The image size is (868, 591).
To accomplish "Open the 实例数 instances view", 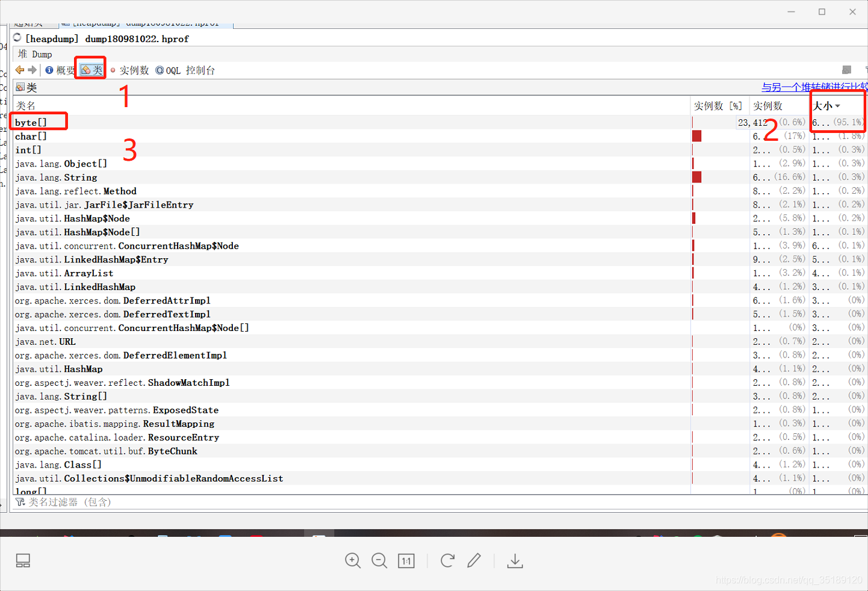I will pyautogui.click(x=129, y=70).
